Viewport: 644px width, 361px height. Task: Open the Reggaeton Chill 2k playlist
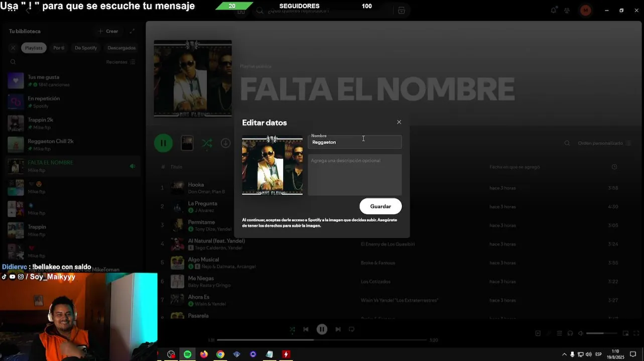click(72, 145)
